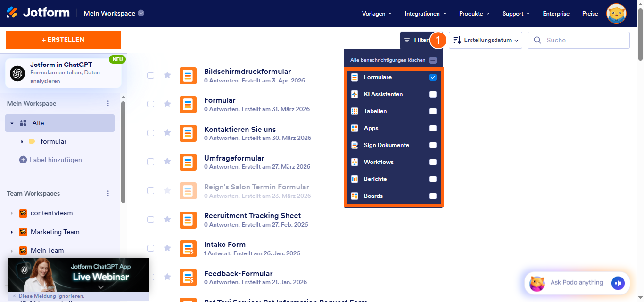Open the Erstellungsdatum sort dropdown
The image size is (644, 302).
(x=486, y=40)
